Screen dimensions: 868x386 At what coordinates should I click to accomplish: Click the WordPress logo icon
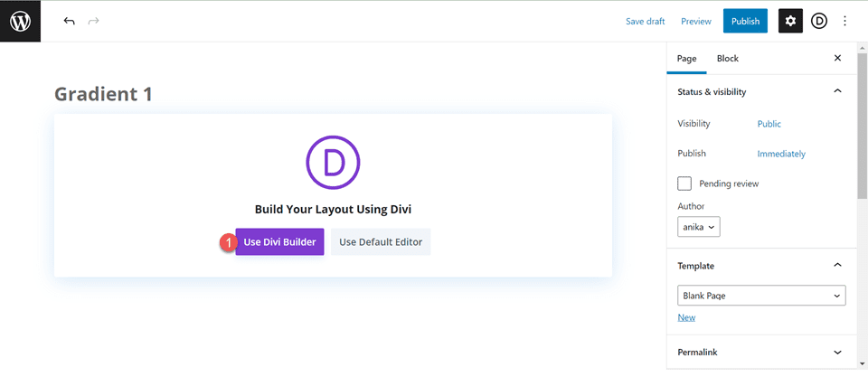click(x=20, y=21)
